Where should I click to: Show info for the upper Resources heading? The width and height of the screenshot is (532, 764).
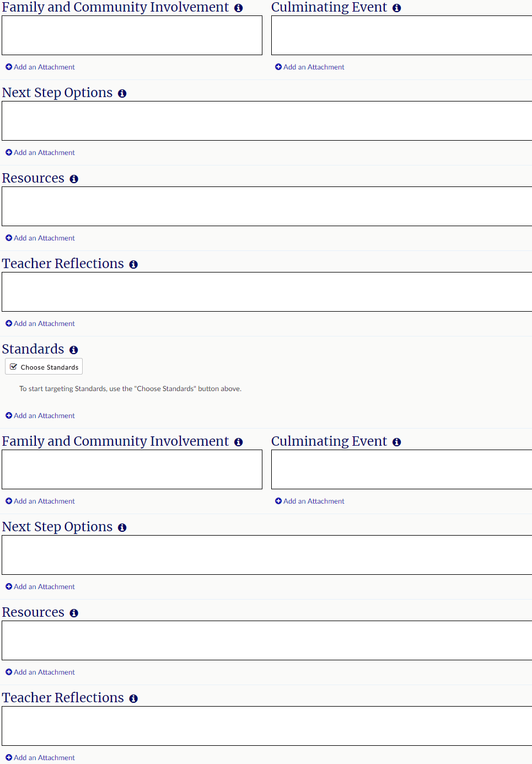(74, 179)
